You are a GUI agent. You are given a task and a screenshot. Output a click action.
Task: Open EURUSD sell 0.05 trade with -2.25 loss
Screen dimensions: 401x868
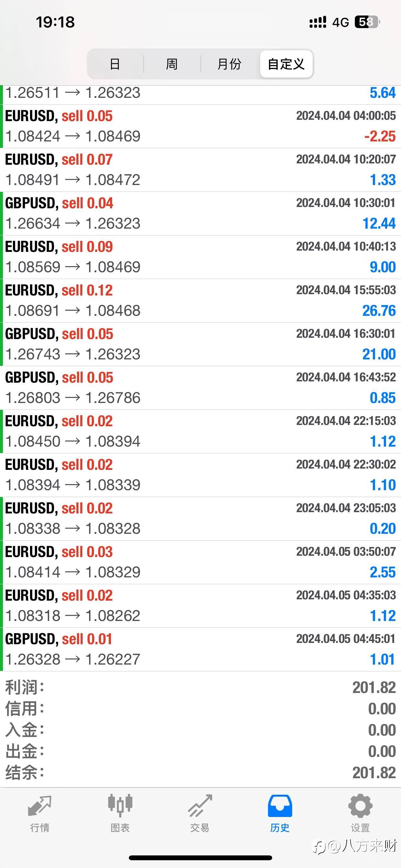tap(200, 126)
